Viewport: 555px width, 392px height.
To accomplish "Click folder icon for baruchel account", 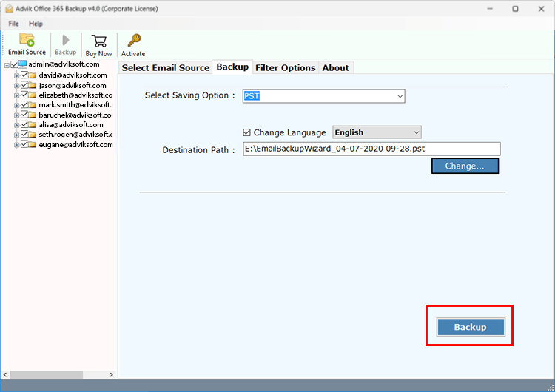I will click(33, 115).
